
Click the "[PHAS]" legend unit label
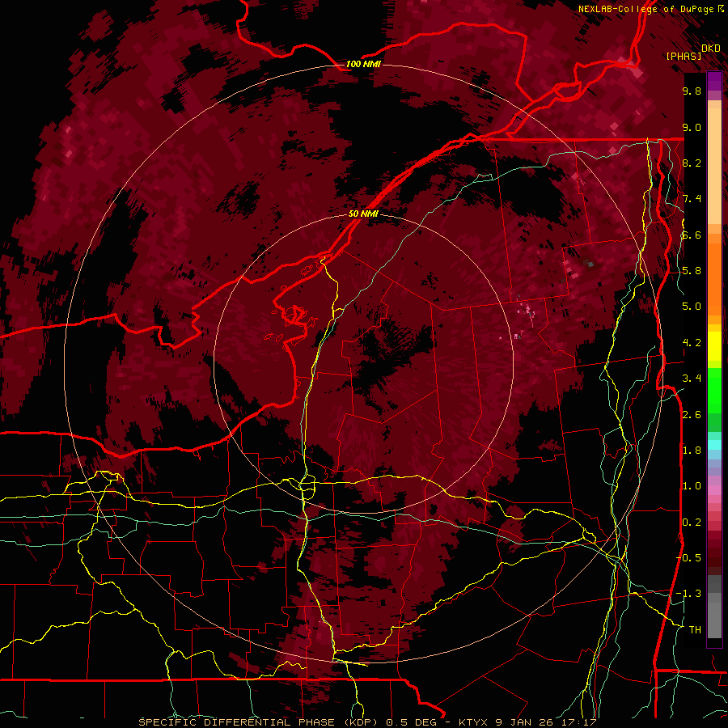(x=684, y=56)
